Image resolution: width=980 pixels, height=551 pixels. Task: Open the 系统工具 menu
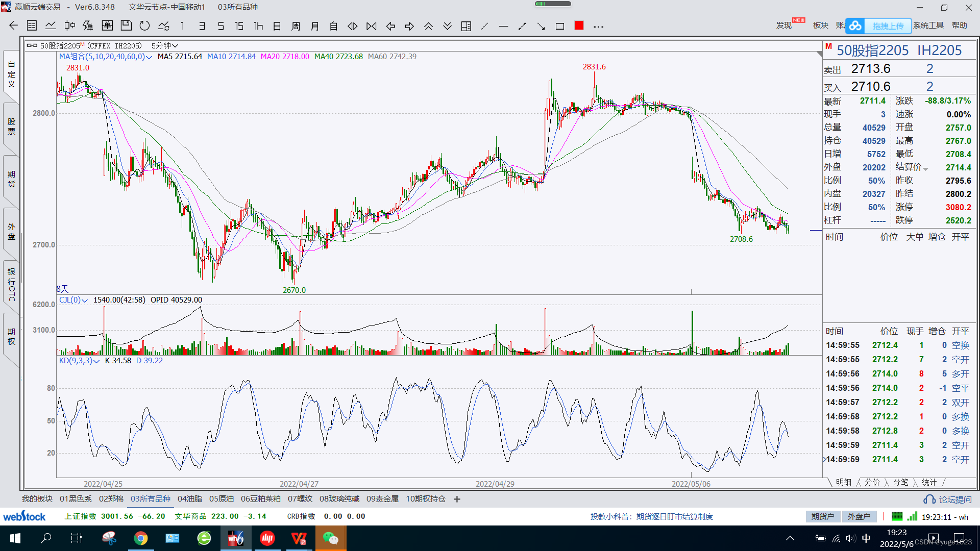[928, 26]
